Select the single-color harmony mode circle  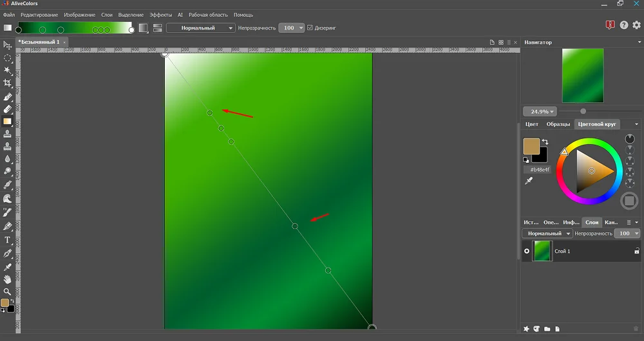[630, 139]
